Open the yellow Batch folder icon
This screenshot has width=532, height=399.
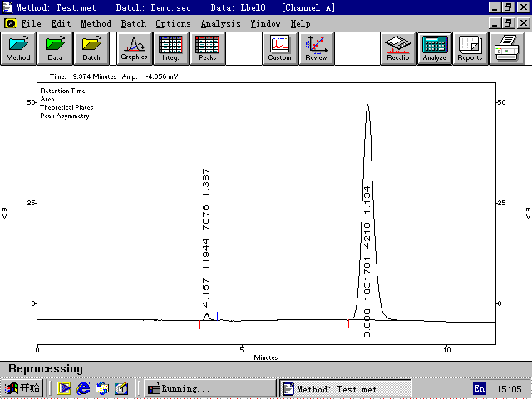[x=91, y=48]
